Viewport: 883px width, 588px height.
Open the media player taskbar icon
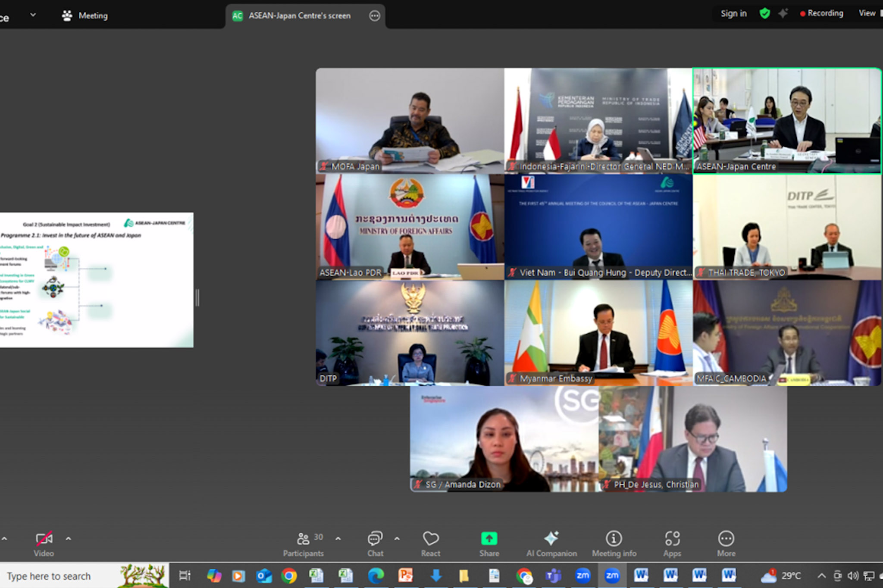click(238, 575)
